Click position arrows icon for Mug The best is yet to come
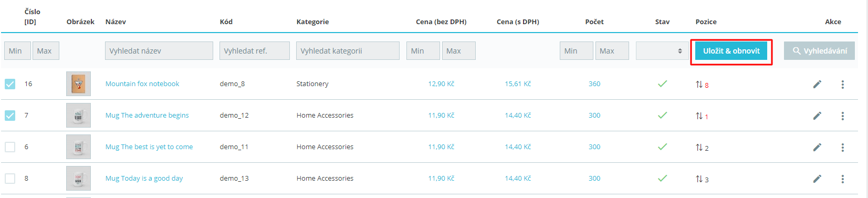The height and width of the screenshot is (198, 868). tap(699, 147)
